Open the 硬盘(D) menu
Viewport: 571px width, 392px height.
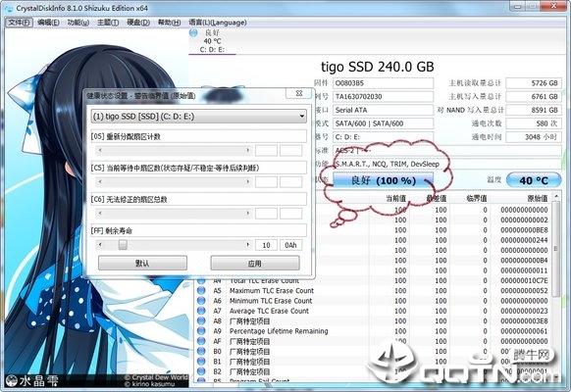pos(138,23)
